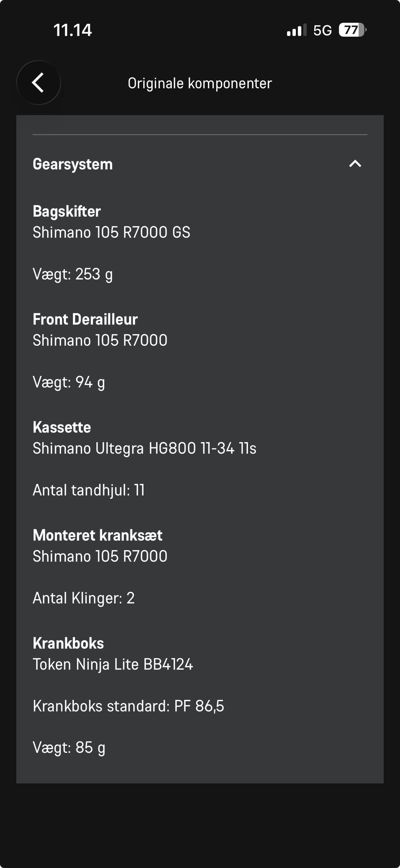Tap the 5G network indicator
The image size is (400, 868).
tap(322, 30)
